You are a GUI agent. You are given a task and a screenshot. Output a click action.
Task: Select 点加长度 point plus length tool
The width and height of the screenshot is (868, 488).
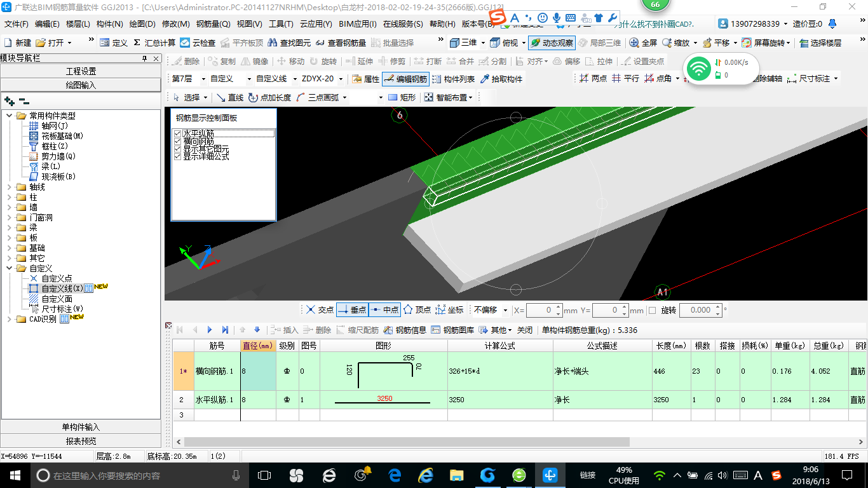point(269,97)
